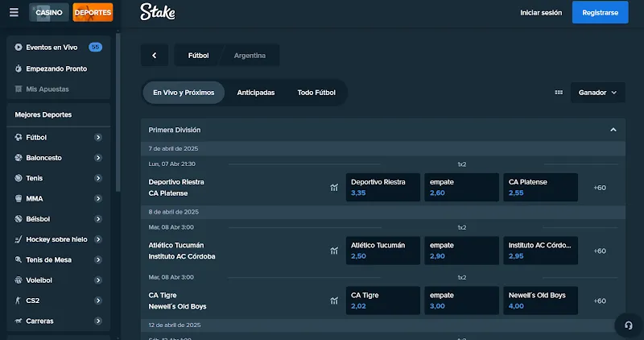
Task: Click Iniciar sesión
Action: click(x=541, y=13)
